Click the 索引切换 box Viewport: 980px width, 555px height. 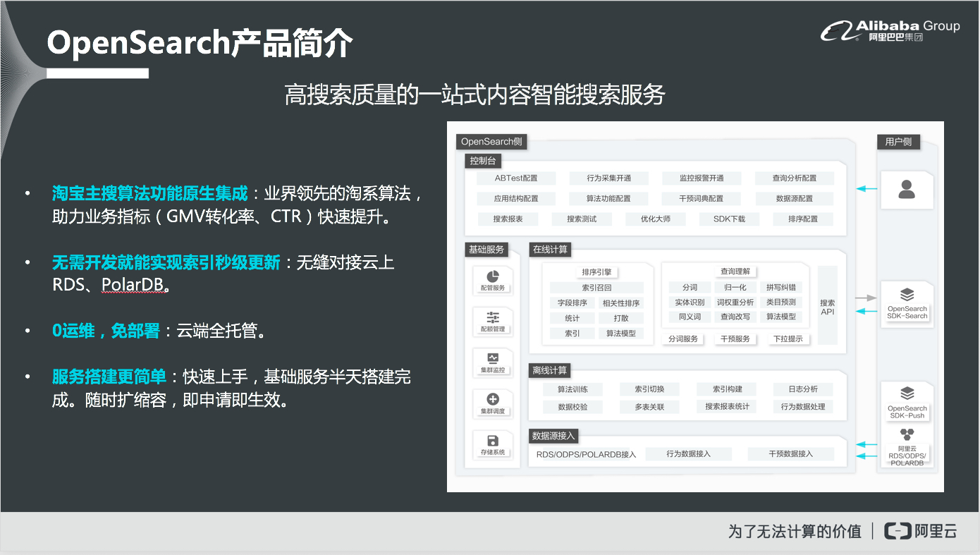[649, 389]
